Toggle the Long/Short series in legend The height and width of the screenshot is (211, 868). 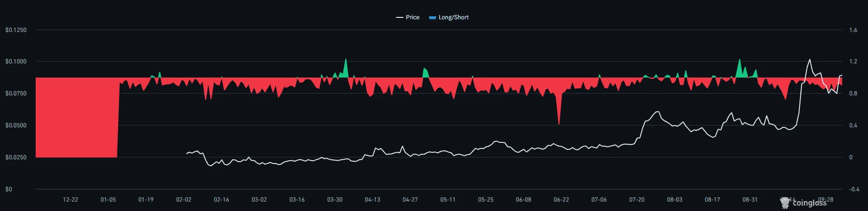tap(449, 17)
